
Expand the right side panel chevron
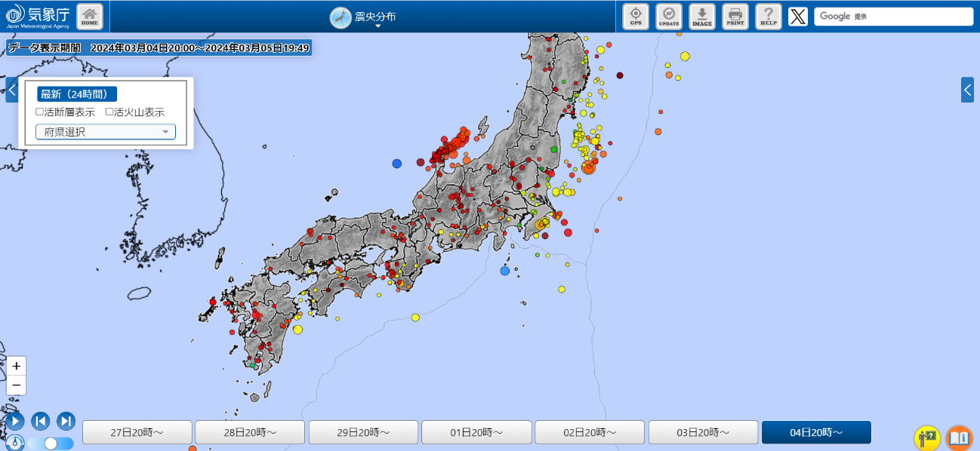pos(967,89)
